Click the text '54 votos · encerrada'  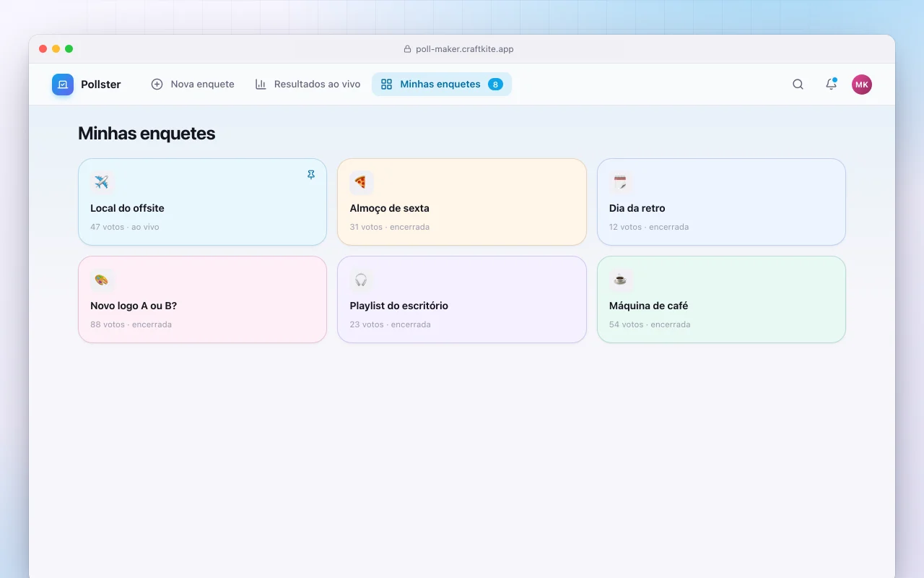[x=650, y=324]
